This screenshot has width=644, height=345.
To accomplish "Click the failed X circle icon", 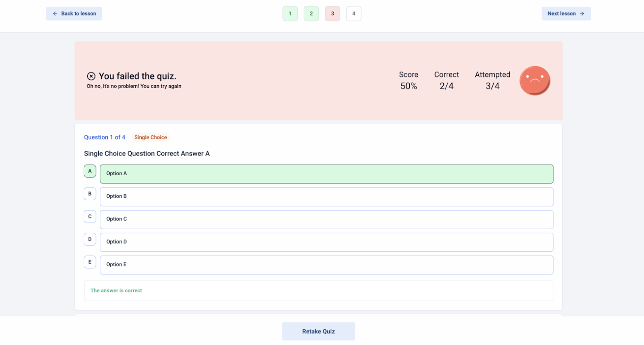I will [x=91, y=76].
